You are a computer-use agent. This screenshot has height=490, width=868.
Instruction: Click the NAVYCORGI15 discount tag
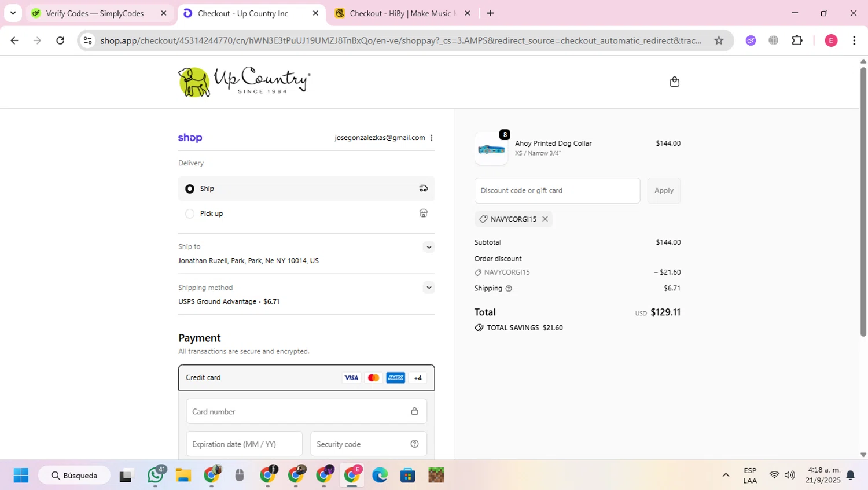513,219
